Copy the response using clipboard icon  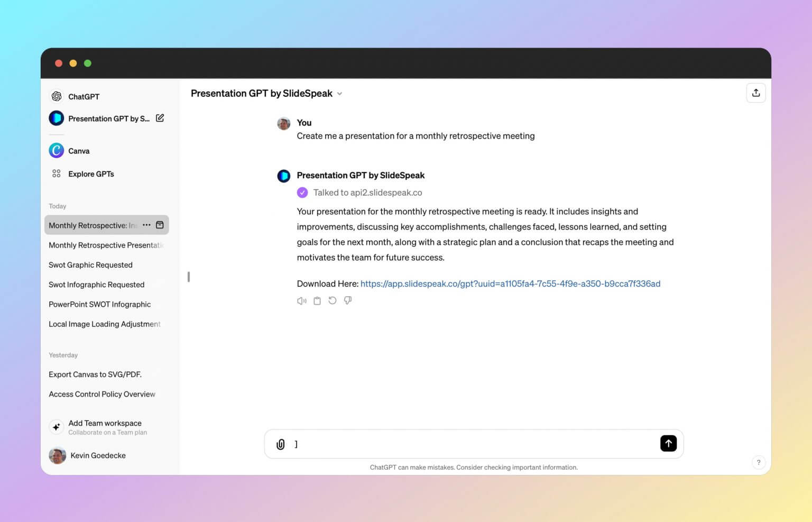pyautogui.click(x=317, y=300)
